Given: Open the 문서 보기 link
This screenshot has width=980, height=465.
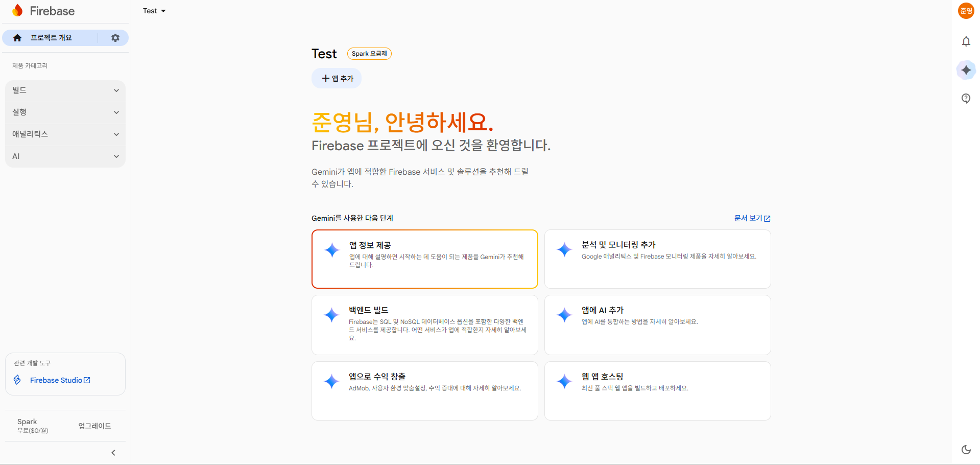Looking at the screenshot, I should click(752, 218).
